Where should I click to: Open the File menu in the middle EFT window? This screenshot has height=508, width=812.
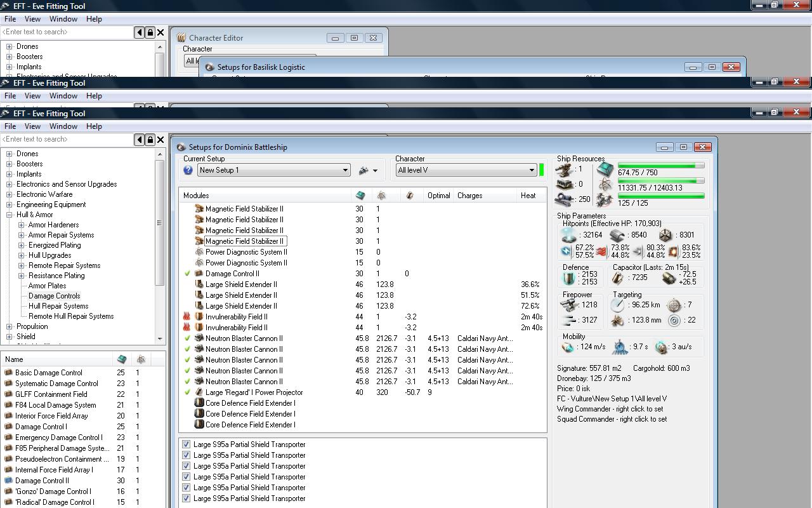[x=10, y=96]
